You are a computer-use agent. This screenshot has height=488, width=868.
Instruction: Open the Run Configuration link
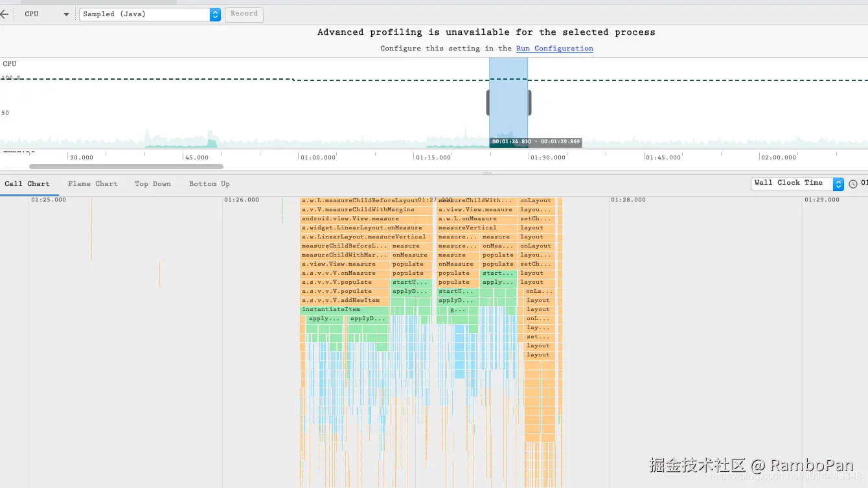point(554,49)
